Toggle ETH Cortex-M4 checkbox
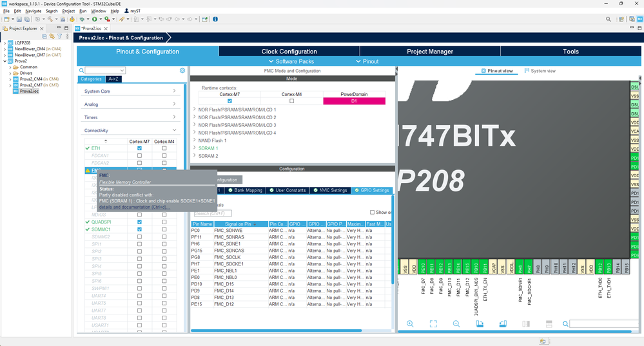Viewport: 644px width, 346px height. pyautogui.click(x=164, y=148)
